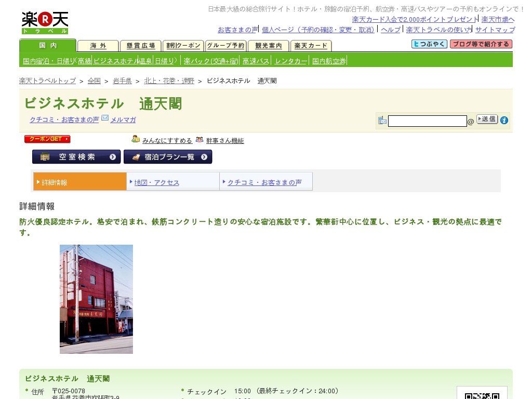
Task: Open the サイトマップ link
Action: (x=495, y=30)
